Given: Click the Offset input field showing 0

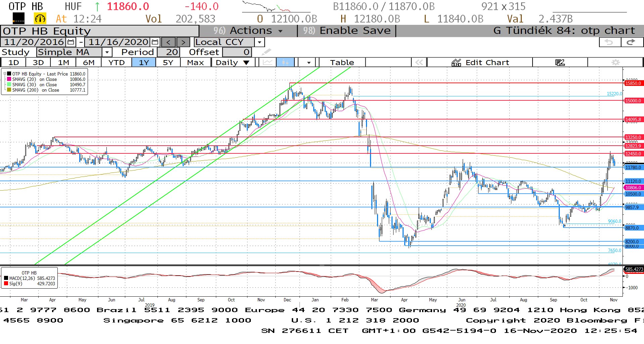Looking at the screenshot, I should (x=237, y=52).
